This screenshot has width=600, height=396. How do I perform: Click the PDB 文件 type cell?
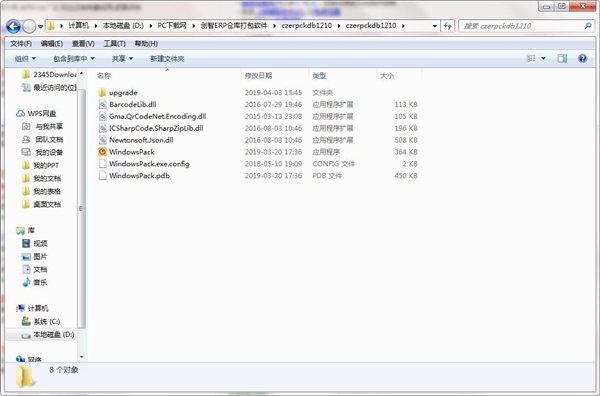[327, 176]
